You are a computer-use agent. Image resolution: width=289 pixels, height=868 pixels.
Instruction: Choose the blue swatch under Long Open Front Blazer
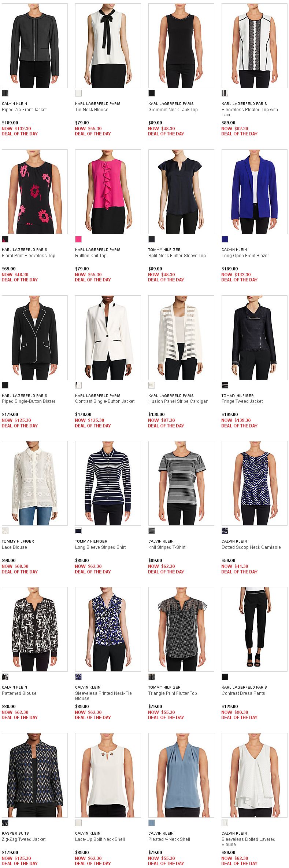[225, 239]
